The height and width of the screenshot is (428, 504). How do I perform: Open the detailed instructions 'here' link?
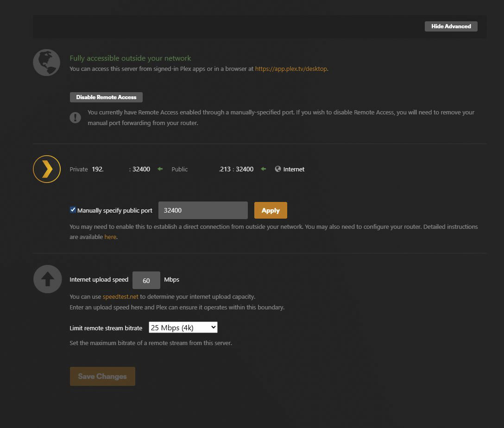tap(110, 237)
